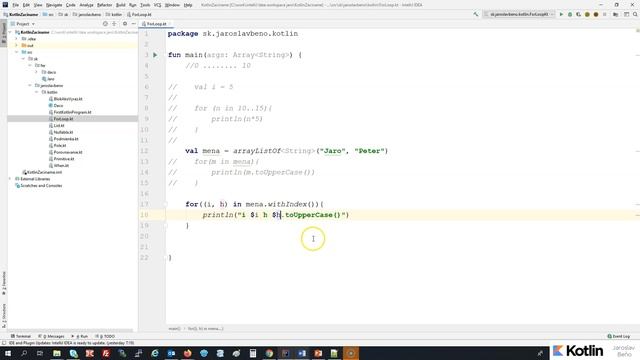
Task: Place cursor on line 20 in editor
Action: click(x=402, y=236)
